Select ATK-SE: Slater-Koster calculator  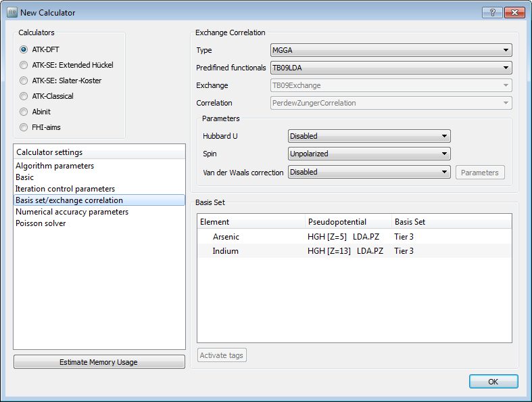[x=24, y=81]
